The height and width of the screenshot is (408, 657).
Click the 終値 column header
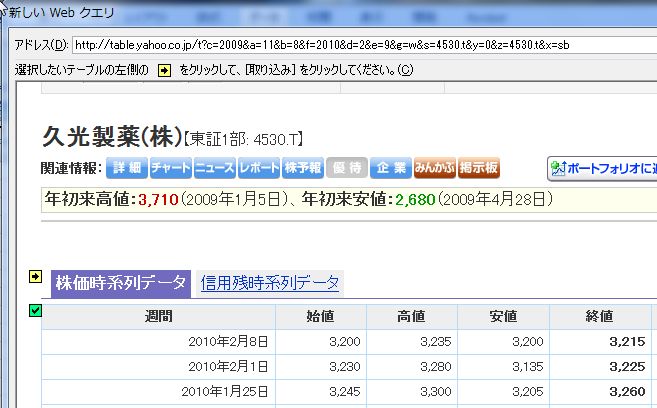click(x=600, y=317)
